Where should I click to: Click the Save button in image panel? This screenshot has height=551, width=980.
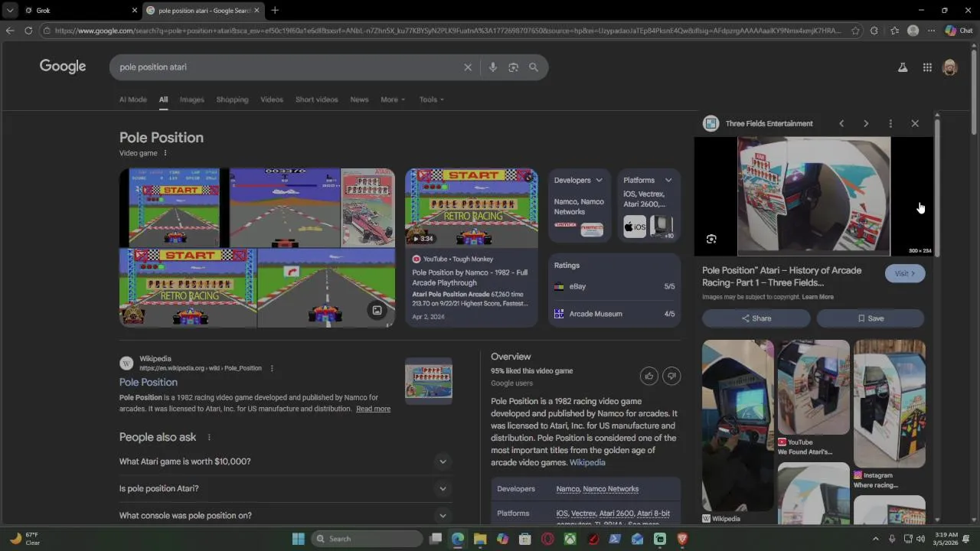click(x=871, y=318)
